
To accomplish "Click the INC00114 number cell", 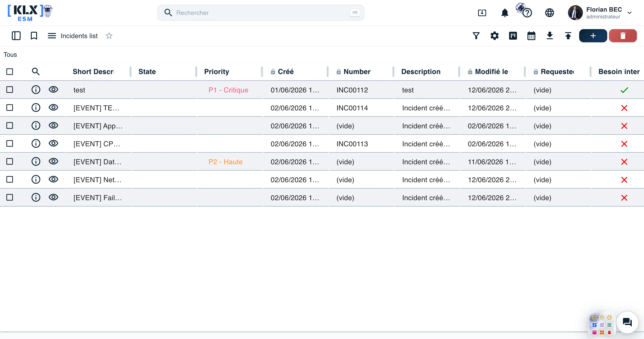I will [352, 108].
